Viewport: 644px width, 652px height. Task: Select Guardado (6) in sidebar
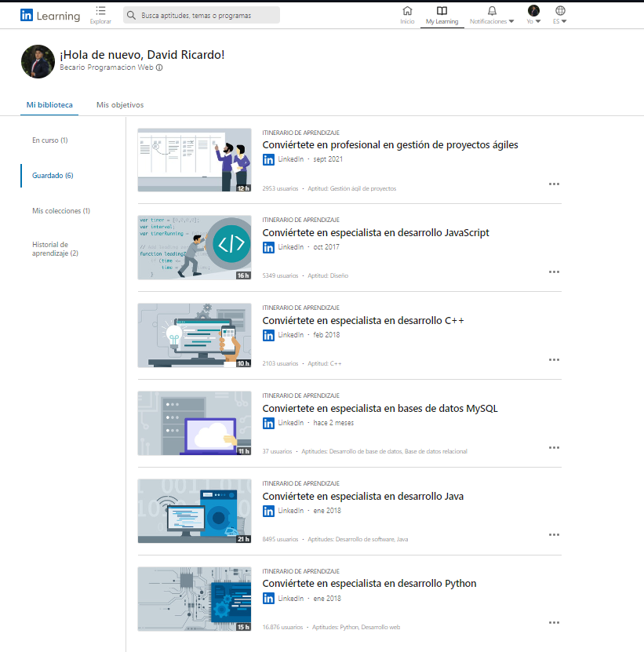click(x=53, y=176)
